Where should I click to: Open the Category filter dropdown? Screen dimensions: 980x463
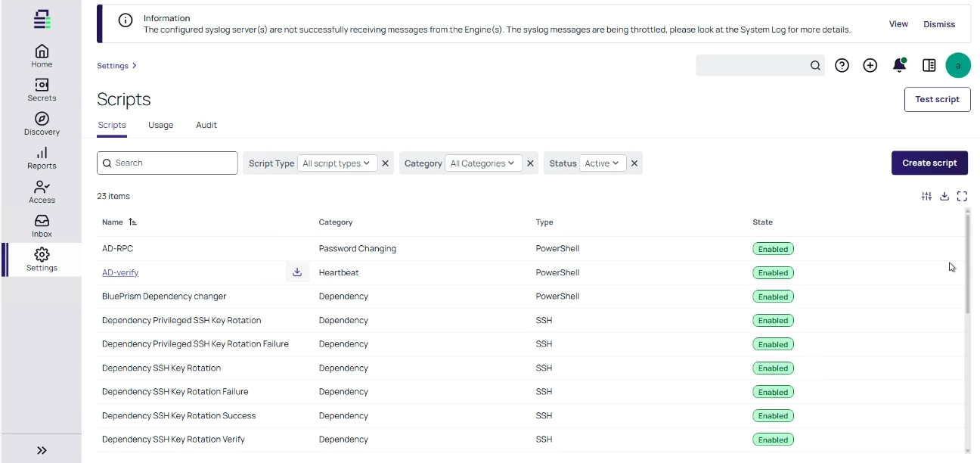(482, 163)
